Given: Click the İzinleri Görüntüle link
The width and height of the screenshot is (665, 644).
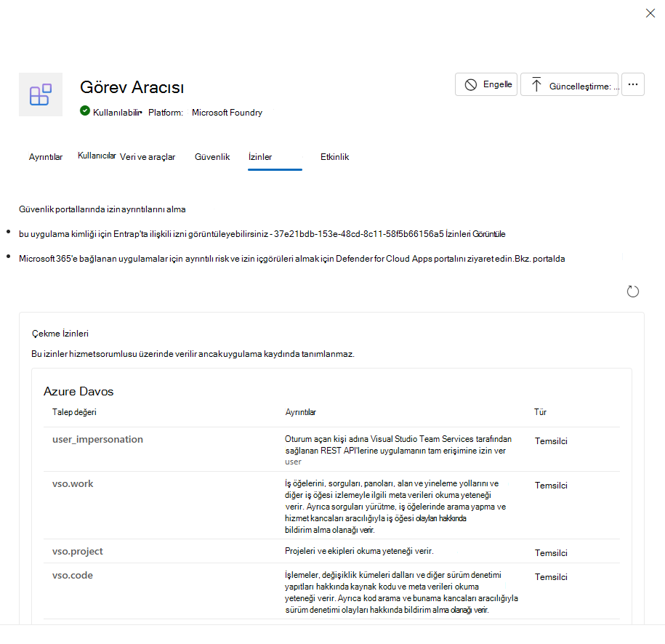Looking at the screenshot, I should click(475, 234).
